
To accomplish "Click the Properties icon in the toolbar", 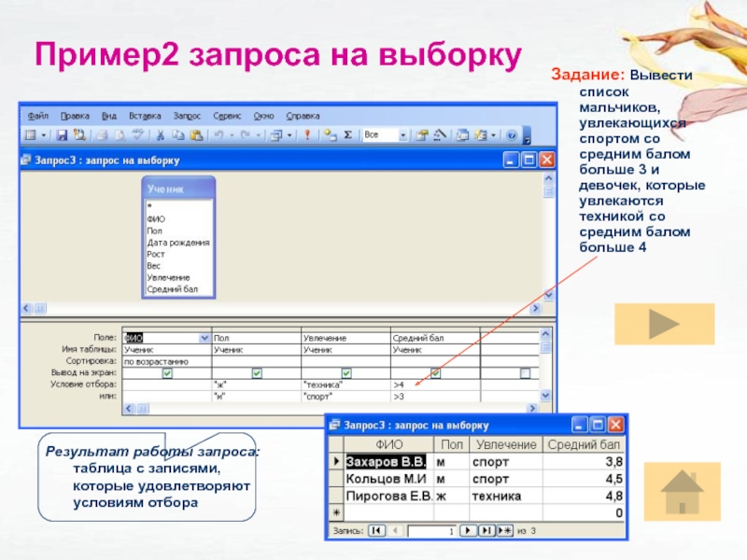I will click(422, 135).
